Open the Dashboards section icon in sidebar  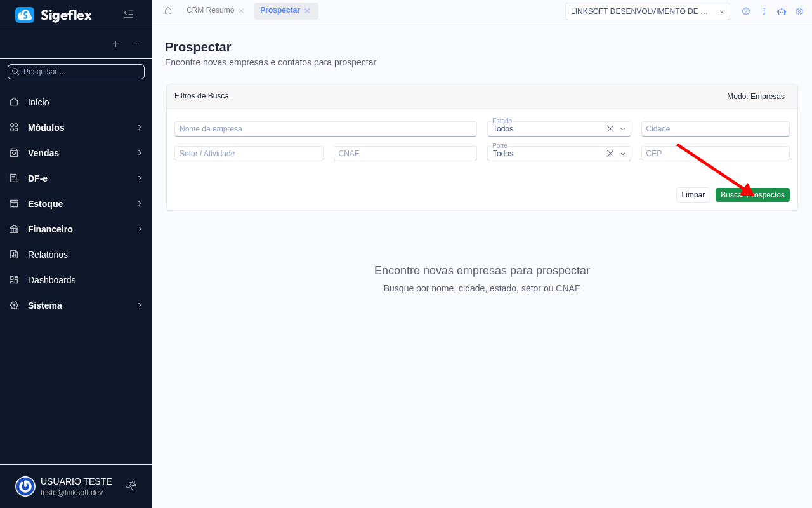tap(13, 279)
